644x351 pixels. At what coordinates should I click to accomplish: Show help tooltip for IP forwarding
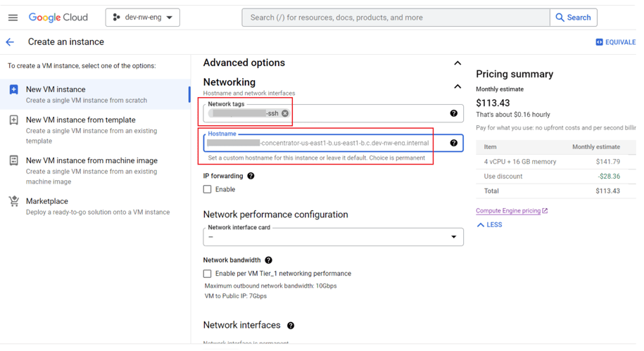coord(251,176)
